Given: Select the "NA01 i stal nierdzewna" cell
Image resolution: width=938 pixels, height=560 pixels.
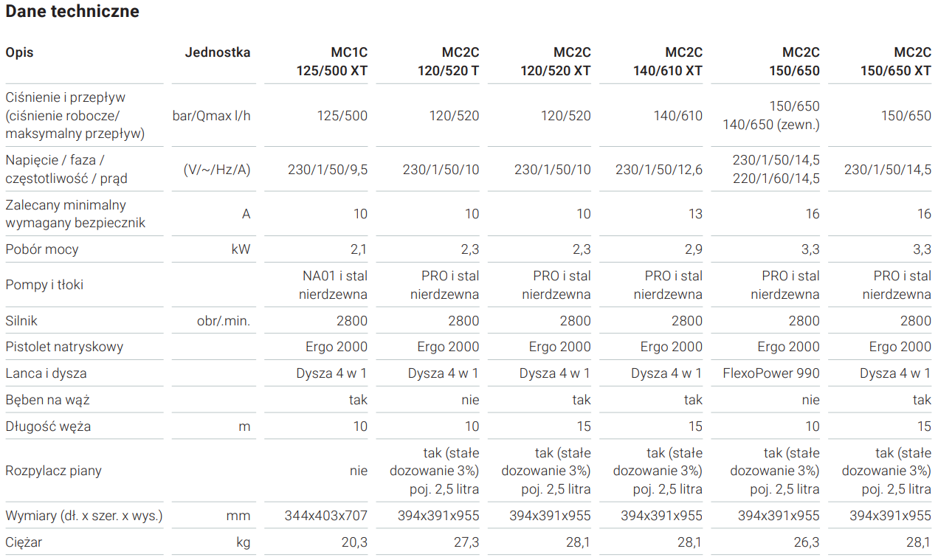Looking at the screenshot, I should [333, 285].
